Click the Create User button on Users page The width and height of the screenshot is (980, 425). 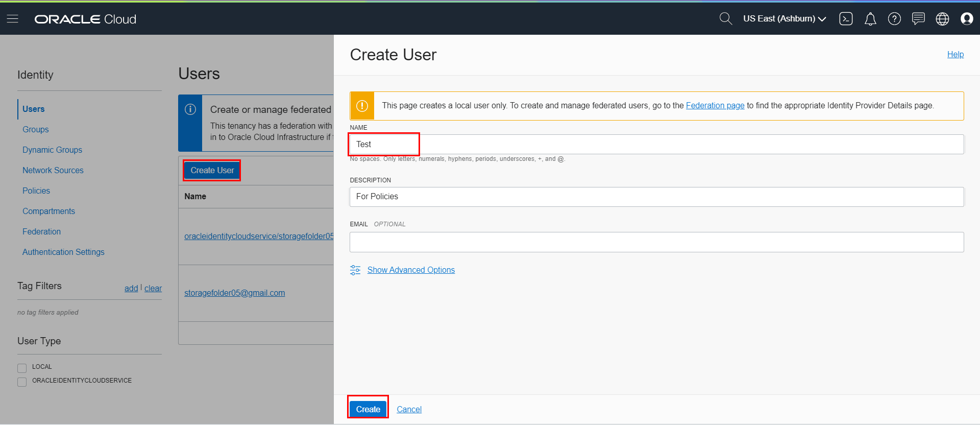[212, 170]
